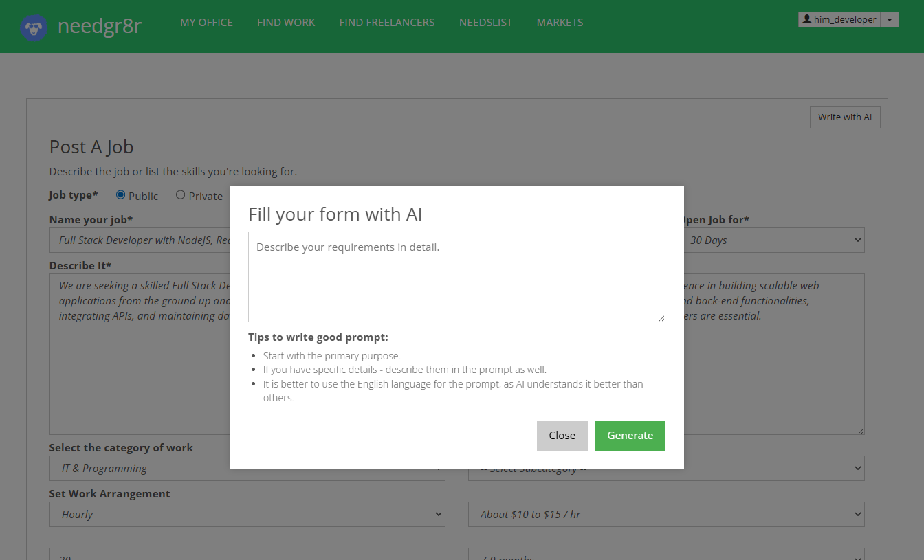
Task: Open the MARKETS page
Action: [560, 22]
